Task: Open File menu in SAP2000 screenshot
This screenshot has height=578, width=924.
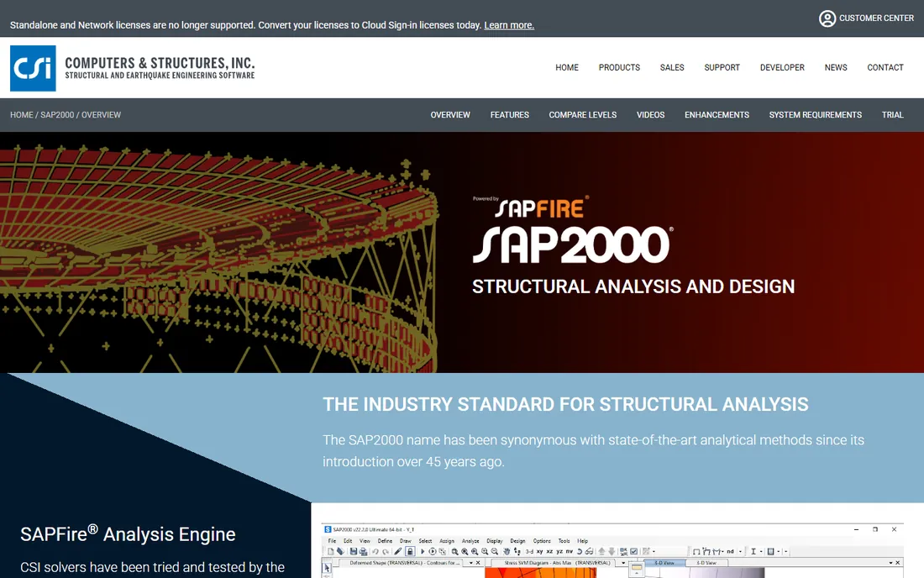Action: click(x=332, y=541)
